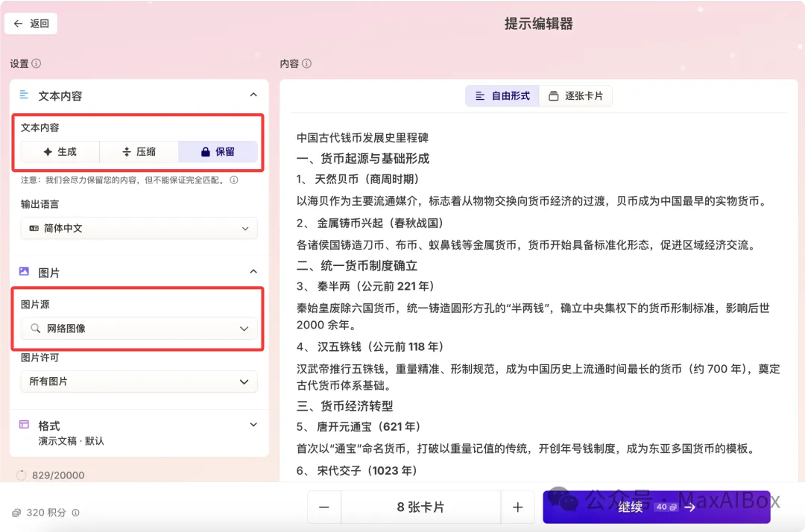Click line 4、汉五铢钱（公元前 118 年）
The height and width of the screenshot is (532, 805).
click(x=370, y=346)
